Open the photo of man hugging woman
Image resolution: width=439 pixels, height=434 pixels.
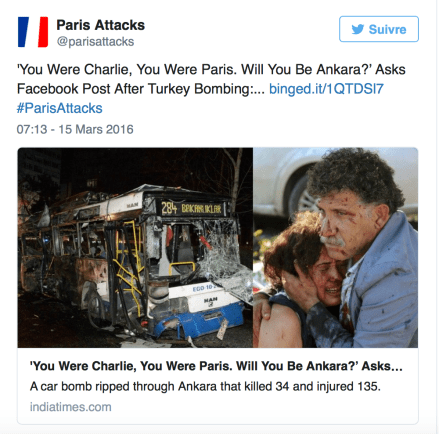pyautogui.click(x=335, y=247)
